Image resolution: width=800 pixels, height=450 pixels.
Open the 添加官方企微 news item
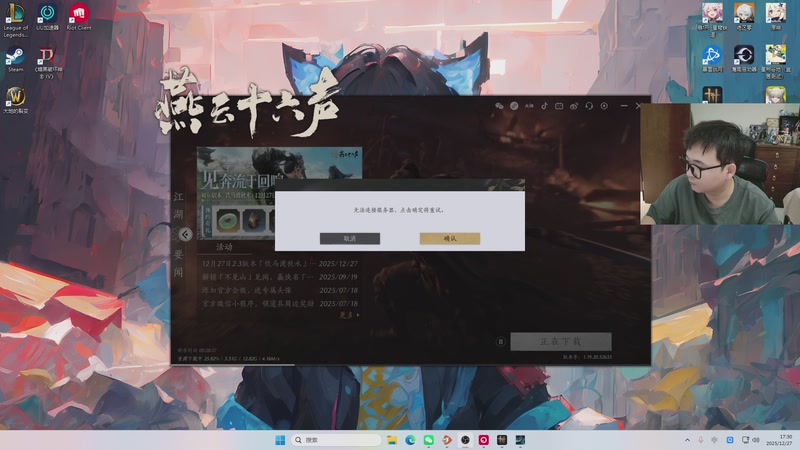280,290
